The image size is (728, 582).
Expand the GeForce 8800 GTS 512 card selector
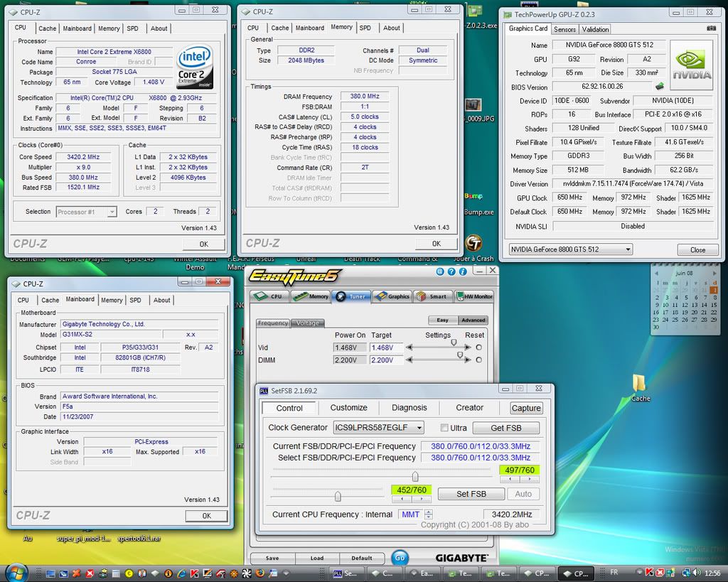pyautogui.click(x=627, y=249)
